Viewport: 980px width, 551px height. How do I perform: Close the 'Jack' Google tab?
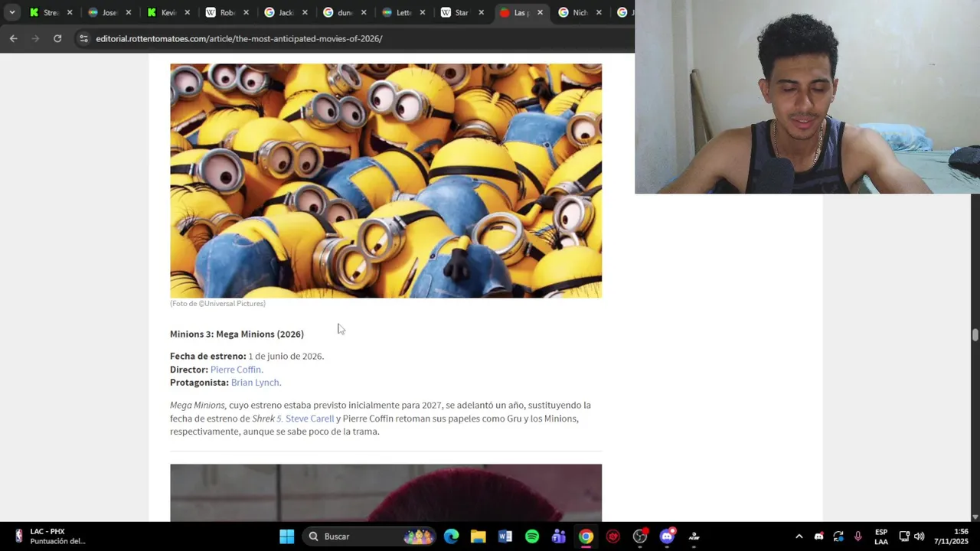305,12
